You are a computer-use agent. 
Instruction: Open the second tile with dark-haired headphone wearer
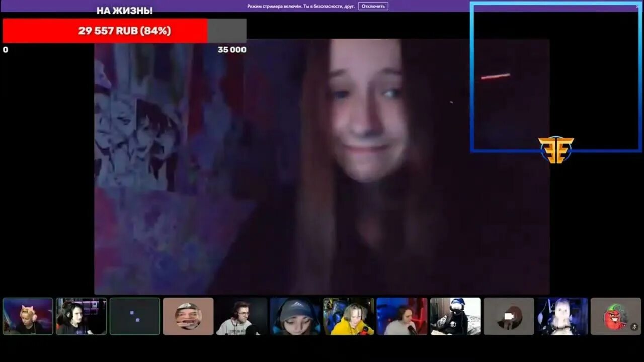(x=81, y=316)
